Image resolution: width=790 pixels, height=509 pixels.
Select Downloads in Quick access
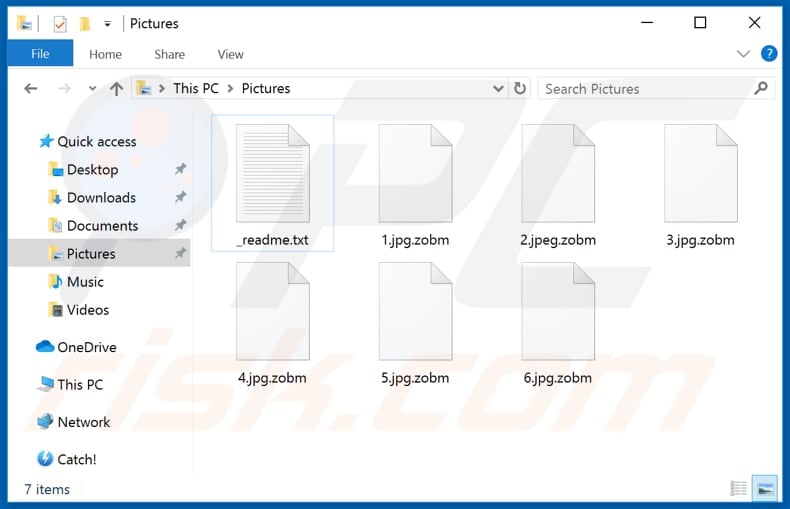click(101, 197)
